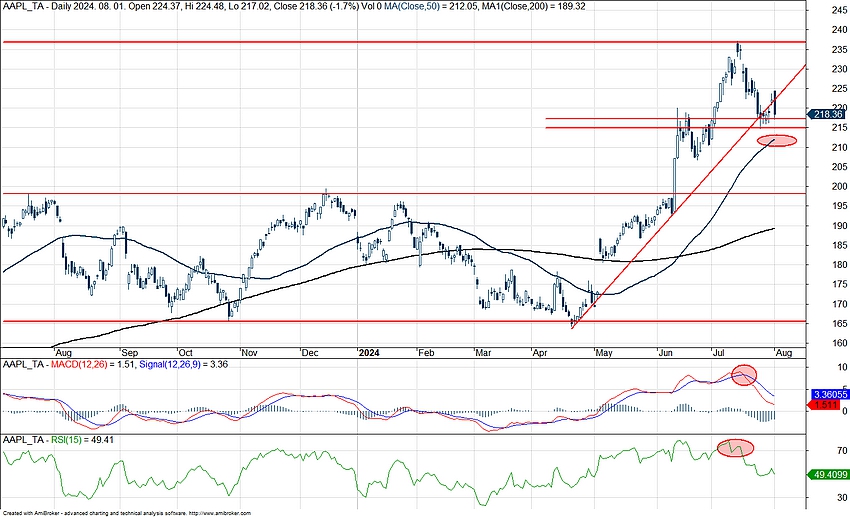
Task: Click the 170 price axis label
Action: click(838, 304)
